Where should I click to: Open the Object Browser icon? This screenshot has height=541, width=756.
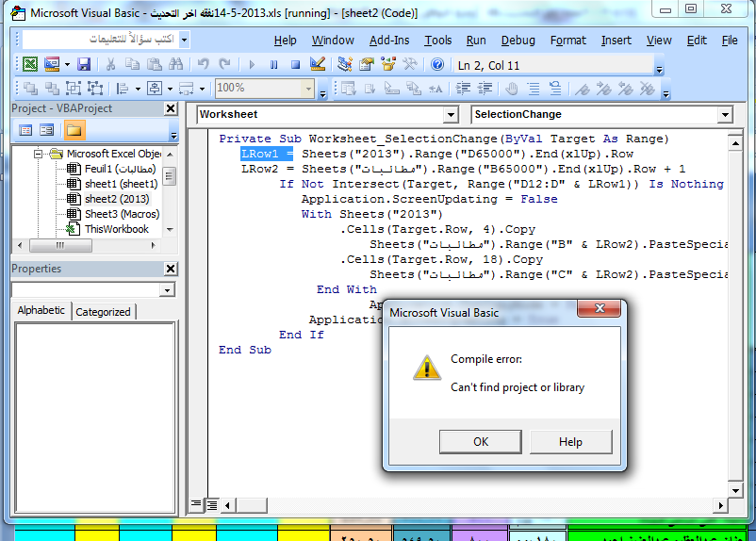coord(388,64)
